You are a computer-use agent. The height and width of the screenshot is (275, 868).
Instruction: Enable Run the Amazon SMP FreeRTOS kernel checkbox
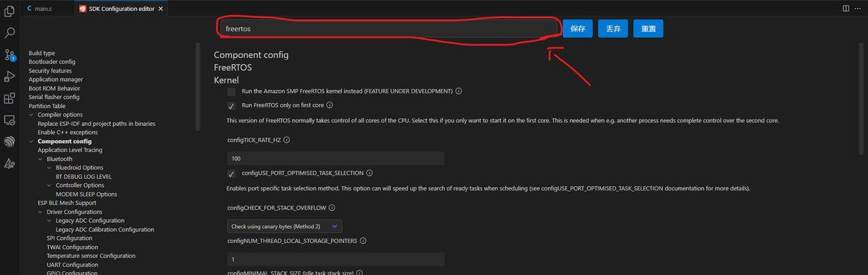[x=231, y=91]
